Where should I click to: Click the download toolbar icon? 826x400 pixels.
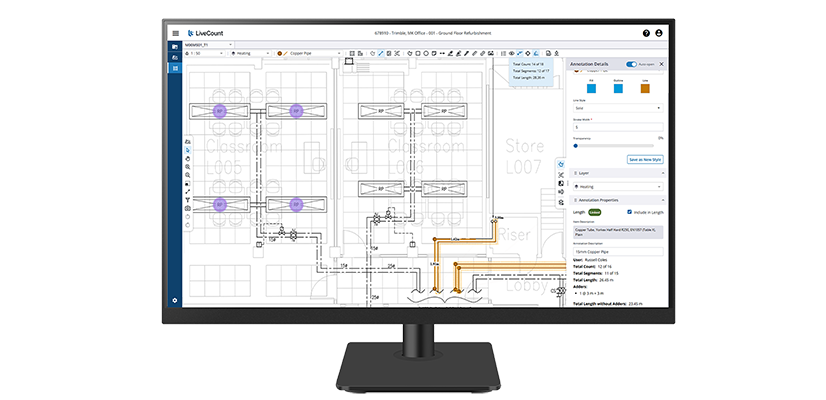pyautogui.click(x=557, y=53)
